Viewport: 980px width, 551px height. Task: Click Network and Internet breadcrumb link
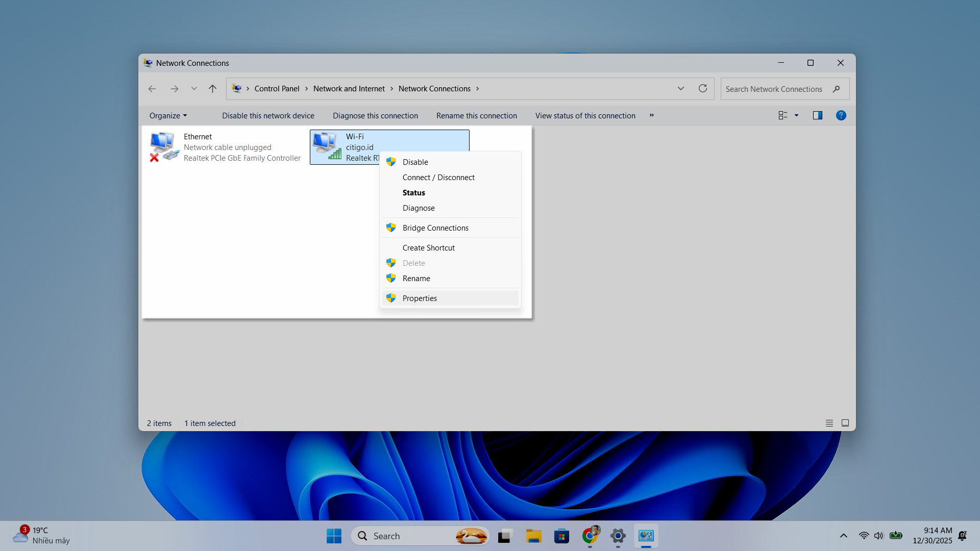coord(349,89)
